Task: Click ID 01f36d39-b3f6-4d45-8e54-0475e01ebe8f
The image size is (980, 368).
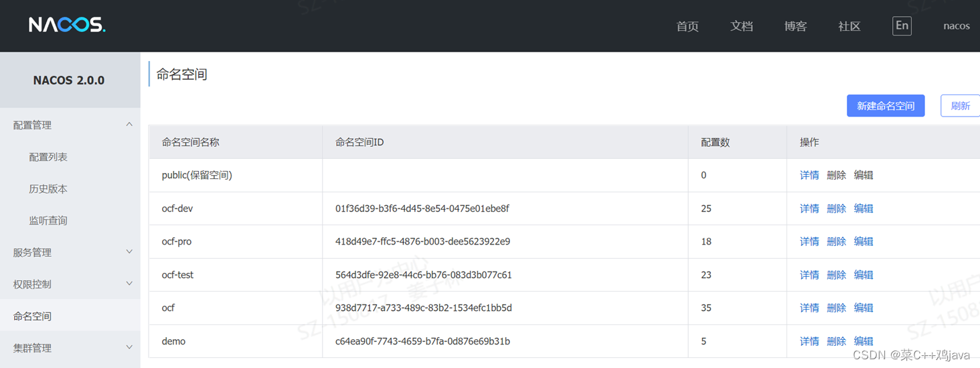Action: 422,208
